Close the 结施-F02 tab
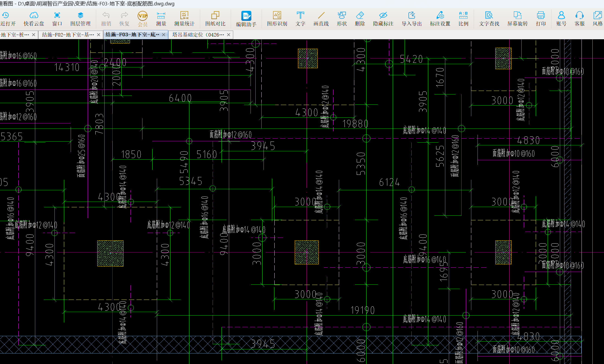604x364 pixels. pyautogui.click(x=99, y=35)
